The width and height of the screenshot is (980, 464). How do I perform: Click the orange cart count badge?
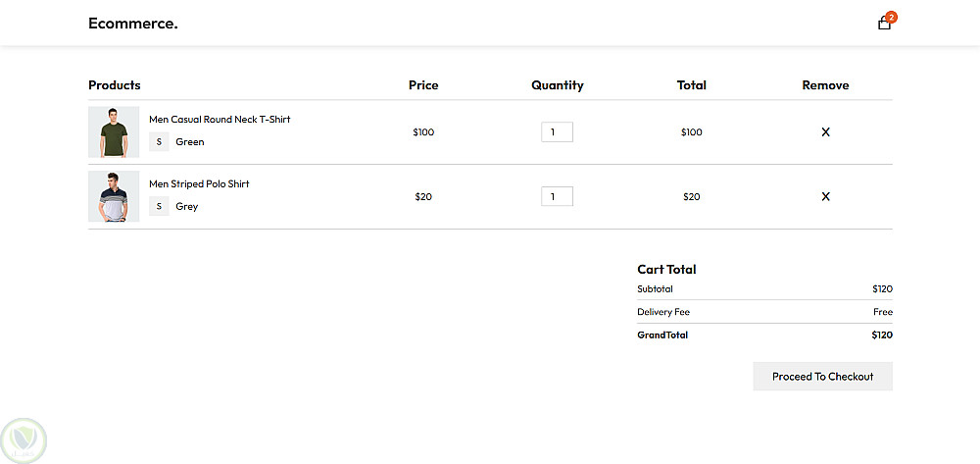click(892, 17)
